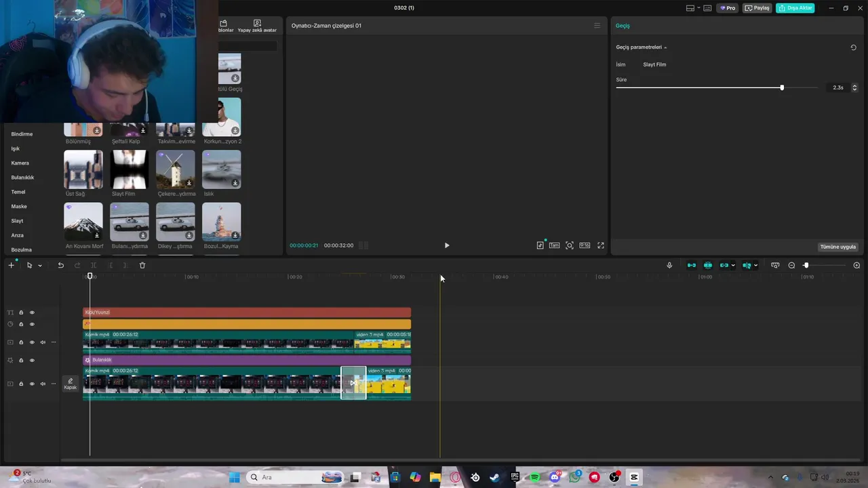Toggle visibility of the Bulanıklık effect track
The image size is (868, 488).
pyautogui.click(x=32, y=360)
